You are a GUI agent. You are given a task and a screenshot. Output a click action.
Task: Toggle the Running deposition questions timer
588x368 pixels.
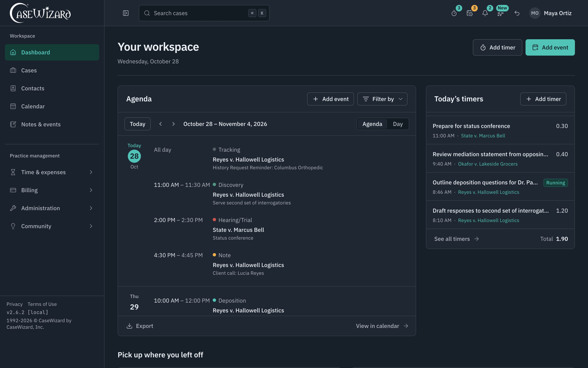556,183
